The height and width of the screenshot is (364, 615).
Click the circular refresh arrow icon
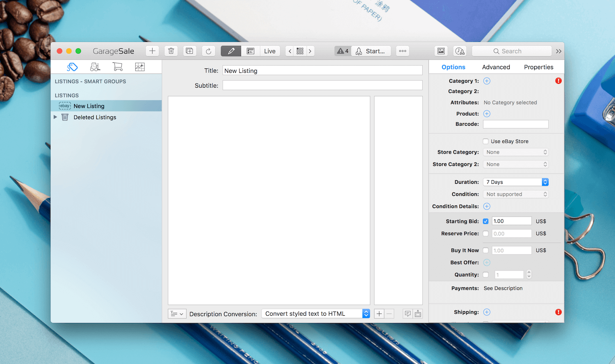tap(208, 51)
